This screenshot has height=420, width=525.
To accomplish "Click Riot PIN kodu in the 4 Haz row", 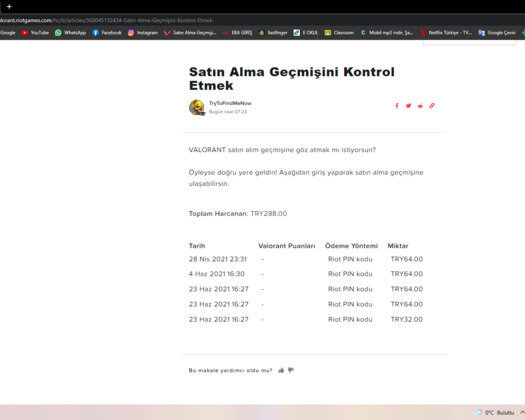I will [350, 274].
